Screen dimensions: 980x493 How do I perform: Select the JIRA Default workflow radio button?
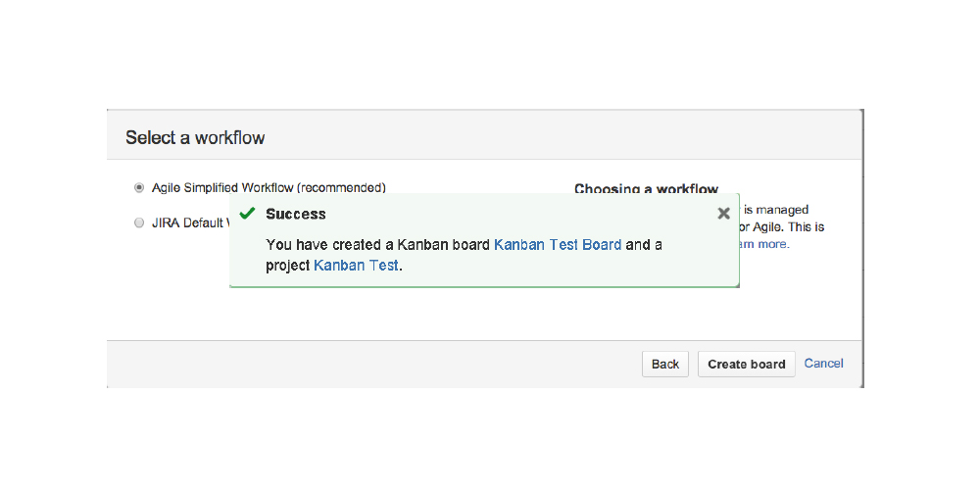pos(139,222)
